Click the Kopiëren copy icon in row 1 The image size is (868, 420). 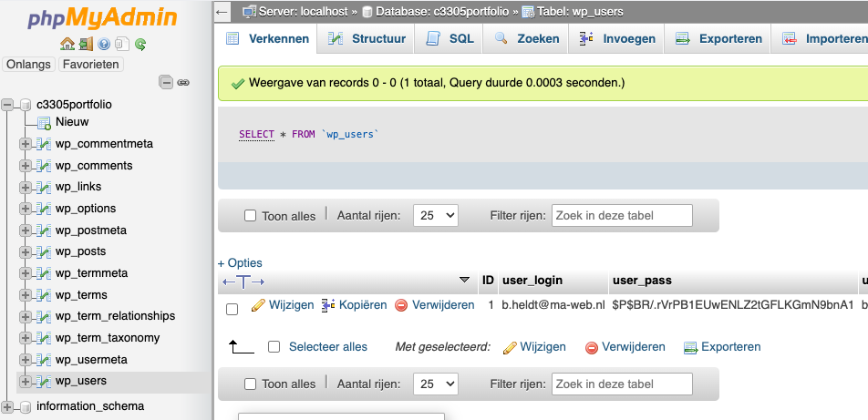point(328,305)
